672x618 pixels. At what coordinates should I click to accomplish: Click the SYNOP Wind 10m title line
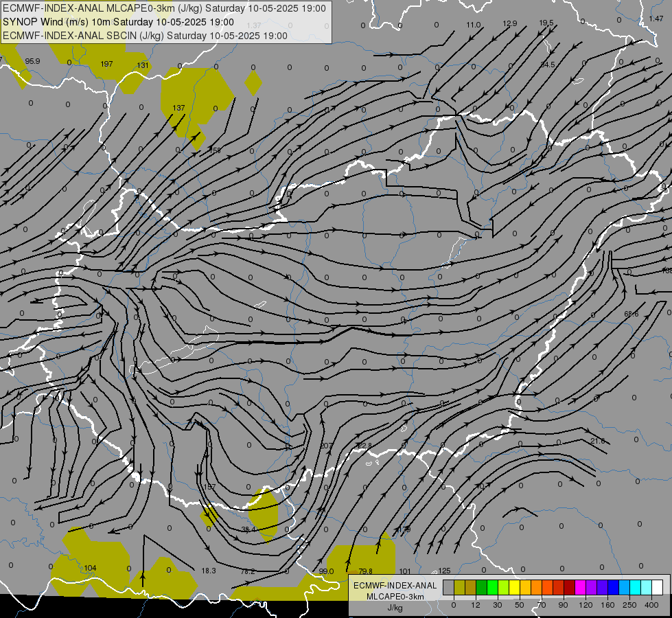(118, 22)
